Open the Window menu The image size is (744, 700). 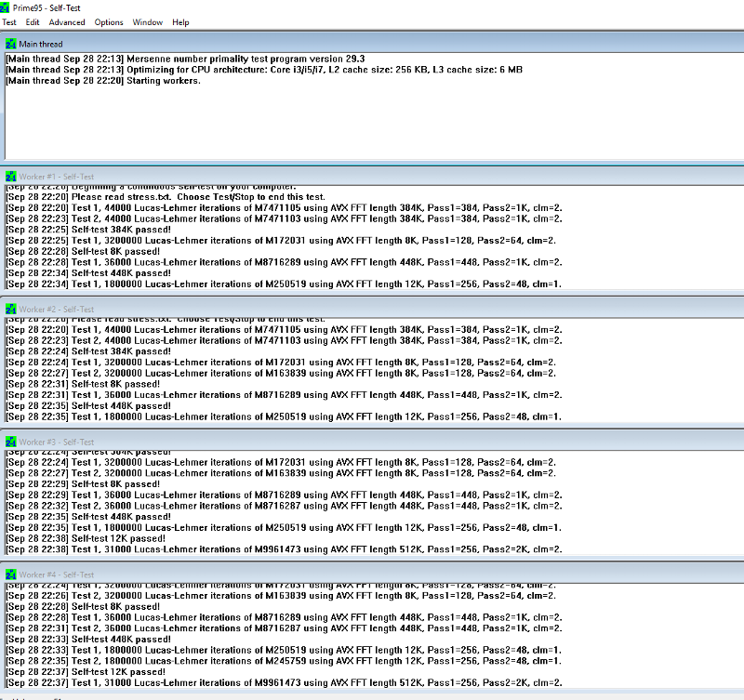click(x=148, y=22)
